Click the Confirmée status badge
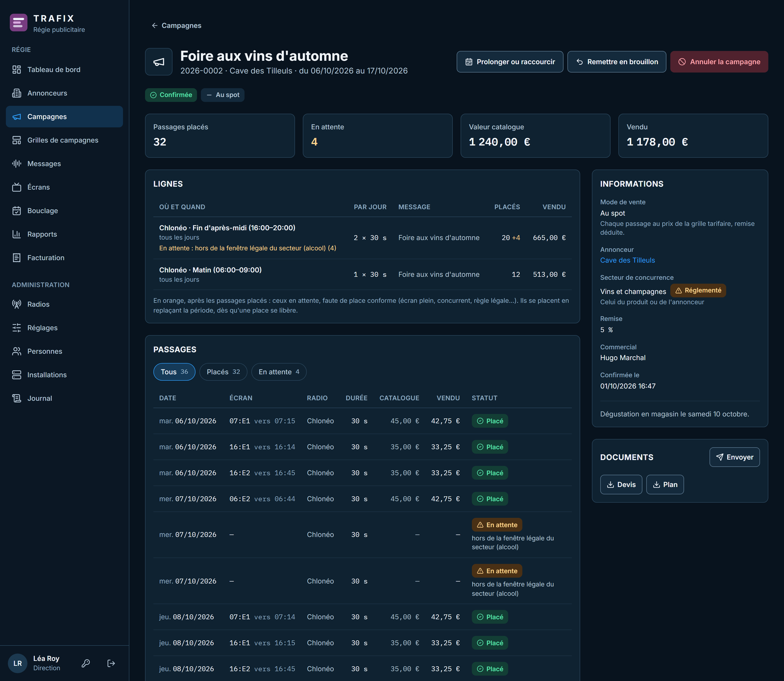This screenshot has width=784, height=681. tap(171, 95)
